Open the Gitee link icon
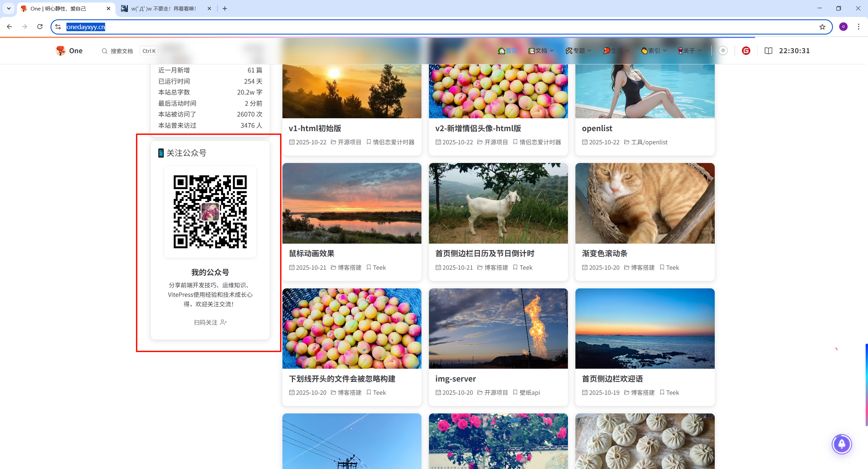This screenshot has height=469, width=868. coord(746,51)
